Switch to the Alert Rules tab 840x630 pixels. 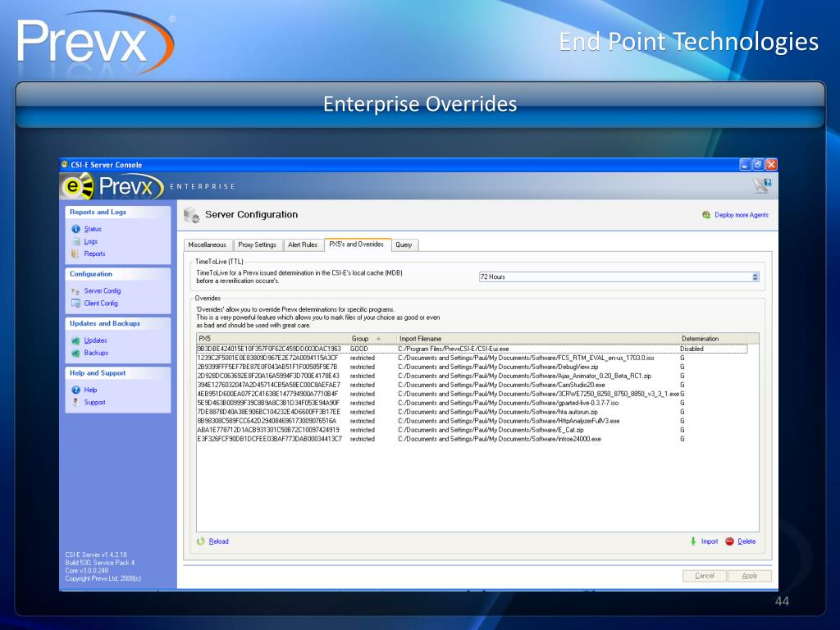tap(303, 244)
